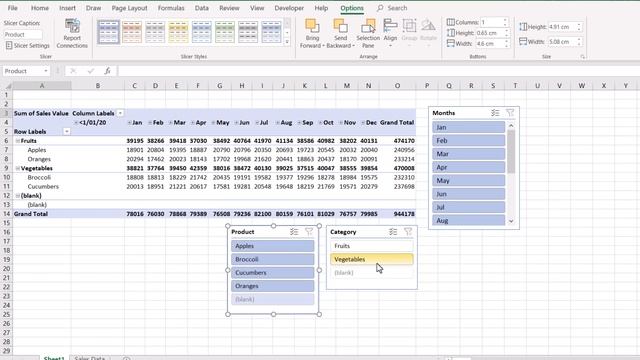Expand the Slicer Styles gallery
Viewport: 640px width, 360px height.
287,42
